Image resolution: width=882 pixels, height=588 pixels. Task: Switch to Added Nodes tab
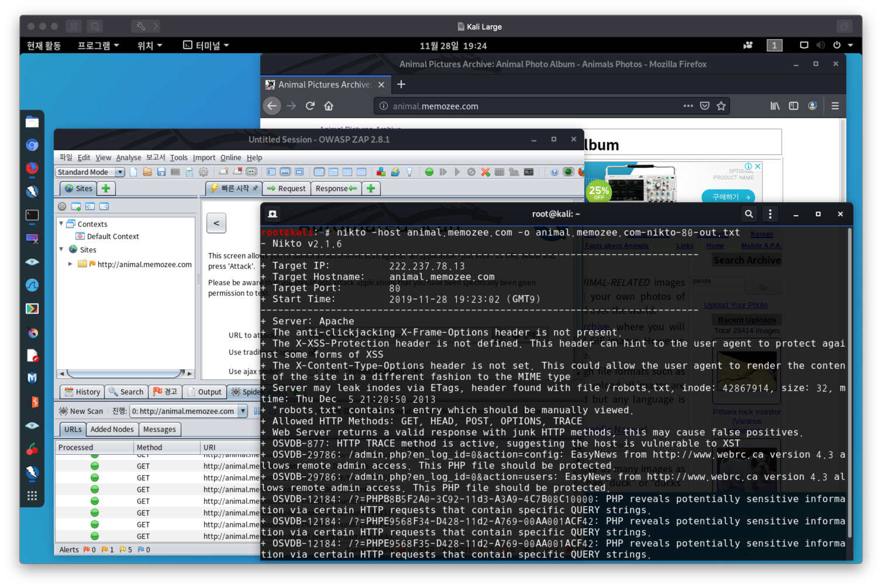[x=112, y=429]
